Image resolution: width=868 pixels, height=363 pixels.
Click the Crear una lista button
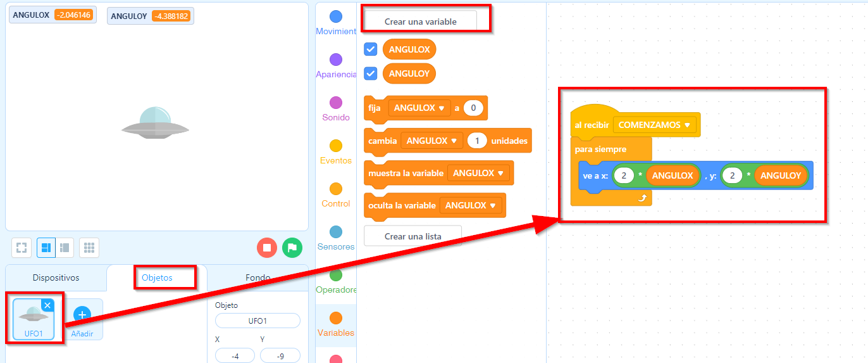coord(412,236)
